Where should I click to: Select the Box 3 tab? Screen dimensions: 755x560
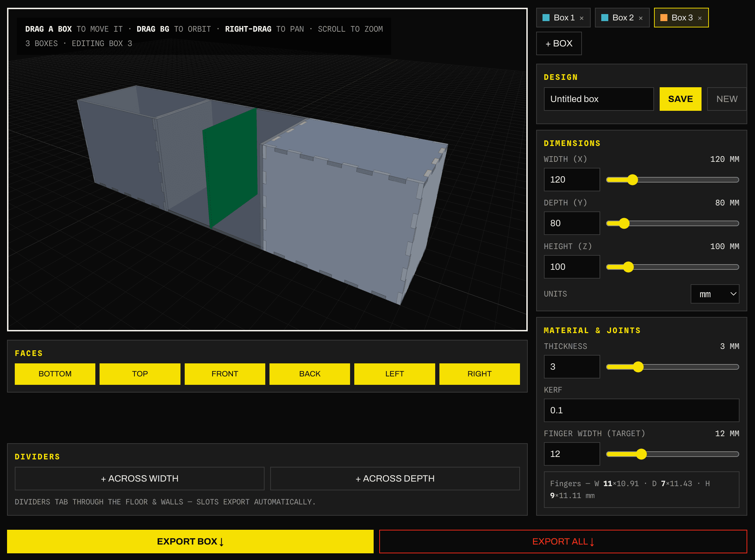point(681,18)
